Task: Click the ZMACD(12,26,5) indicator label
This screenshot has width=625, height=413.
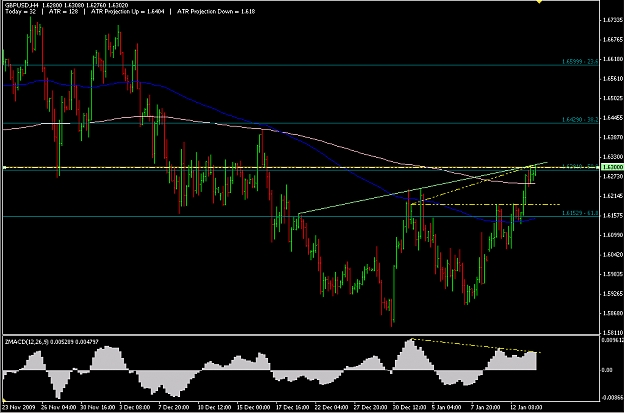Action: click(25, 342)
